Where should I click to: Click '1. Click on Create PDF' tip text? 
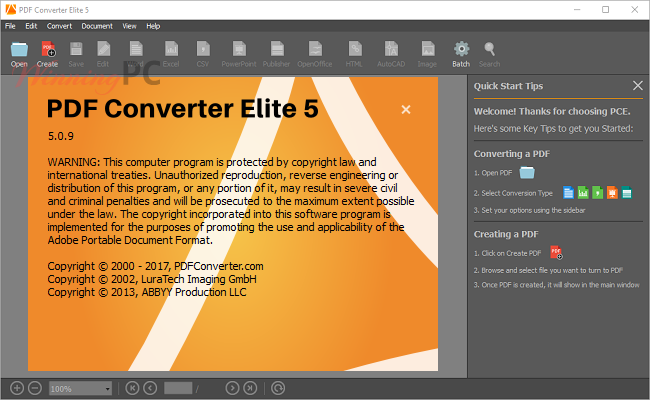[x=507, y=253]
